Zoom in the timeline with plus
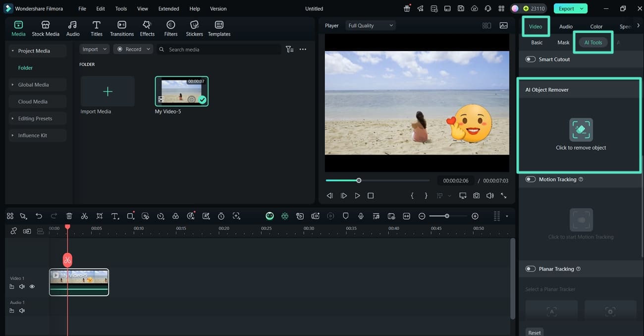The image size is (644, 336). (x=475, y=216)
